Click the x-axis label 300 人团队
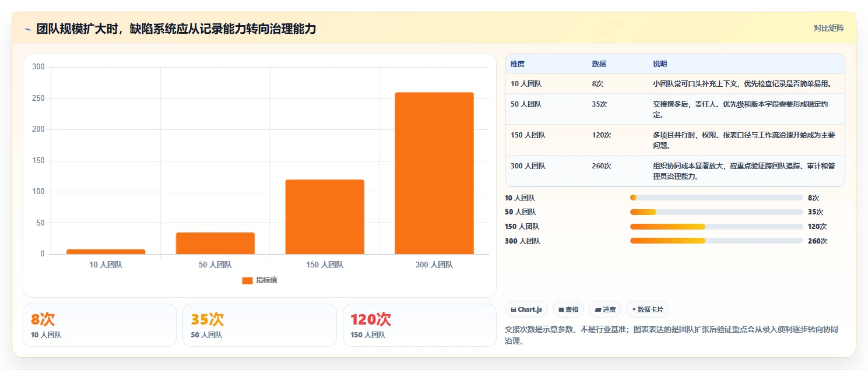The image size is (868, 370). tap(434, 265)
